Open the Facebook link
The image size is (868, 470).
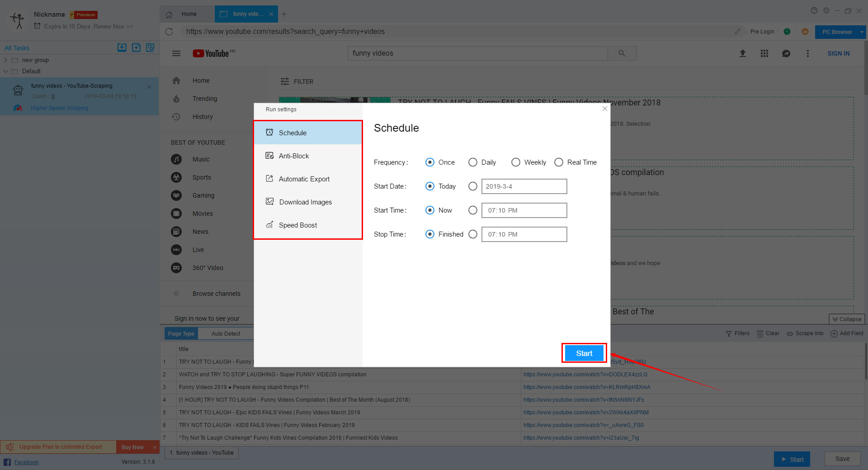(x=26, y=462)
